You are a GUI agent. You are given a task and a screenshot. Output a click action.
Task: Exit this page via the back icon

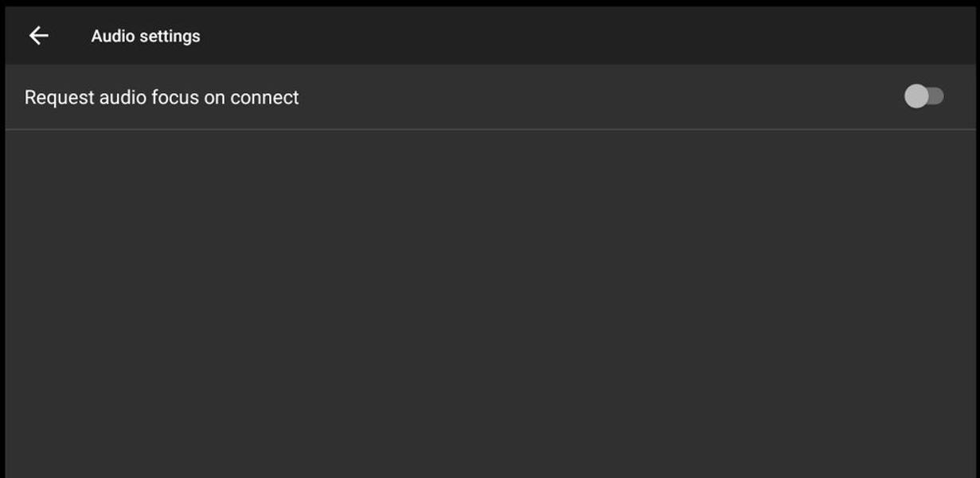coord(38,36)
